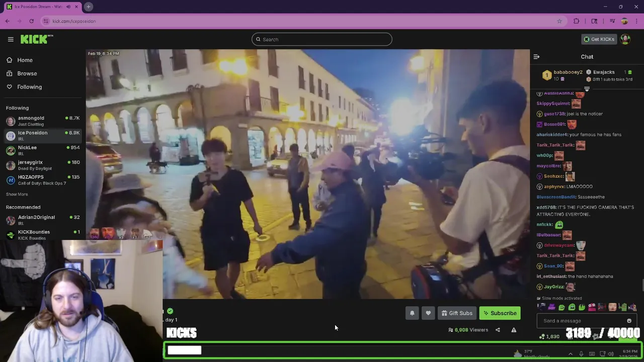Click the KICK logo
The image size is (644, 362).
[37, 39]
